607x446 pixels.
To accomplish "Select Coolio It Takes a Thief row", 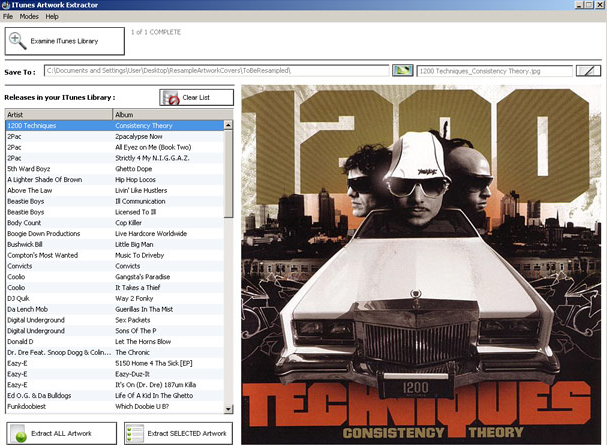I will (x=114, y=288).
